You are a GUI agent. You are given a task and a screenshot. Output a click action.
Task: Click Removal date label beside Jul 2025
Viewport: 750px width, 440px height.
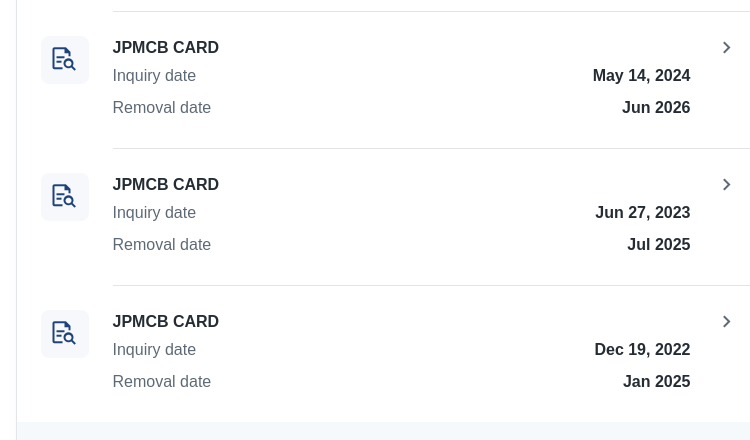tap(162, 244)
